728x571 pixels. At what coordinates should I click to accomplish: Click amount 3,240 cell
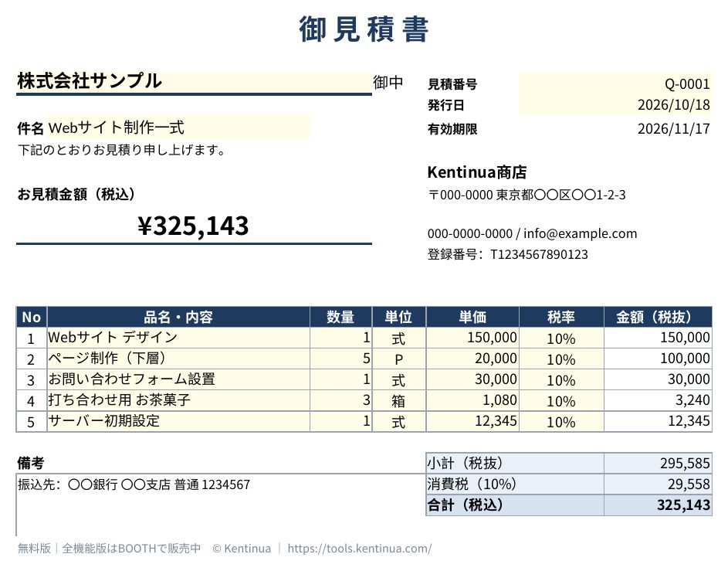pos(658,400)
